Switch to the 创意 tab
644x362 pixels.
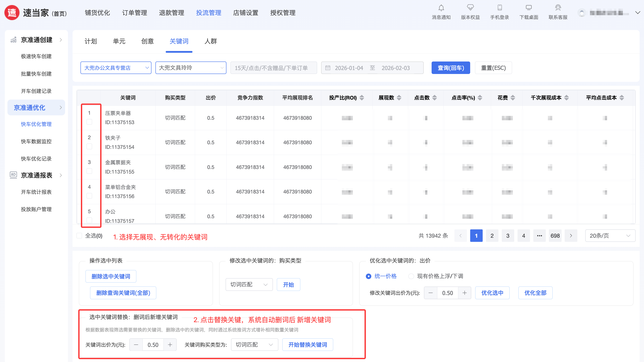(x=147, y=41)
